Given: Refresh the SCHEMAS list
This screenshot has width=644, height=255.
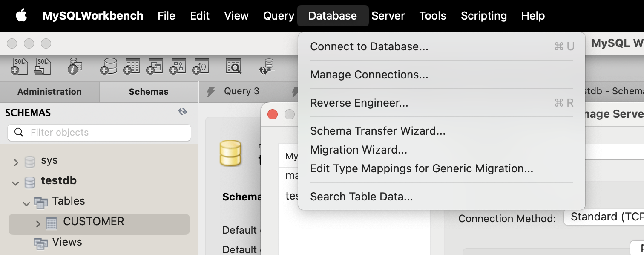Looking at the screenshot, I should (183, 112).
